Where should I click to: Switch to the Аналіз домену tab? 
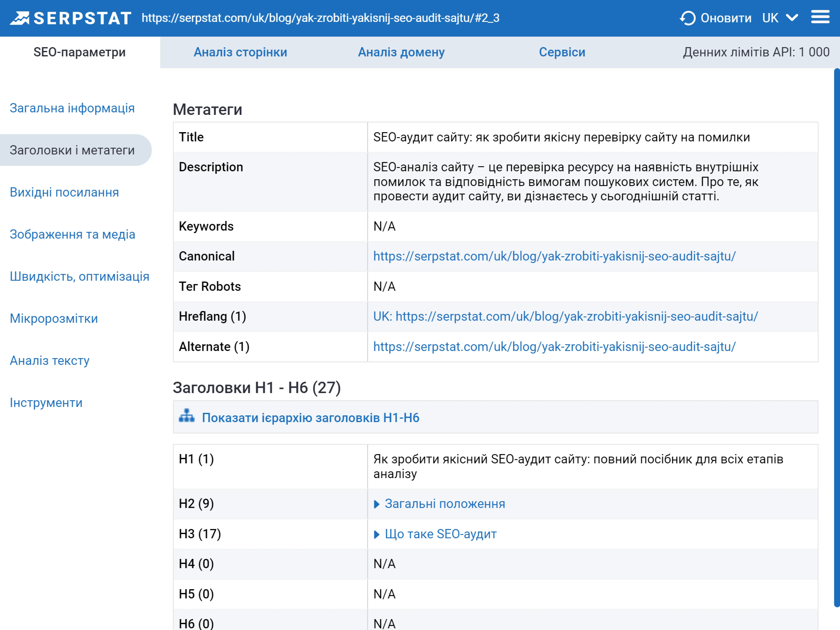(x=401, y=52)
